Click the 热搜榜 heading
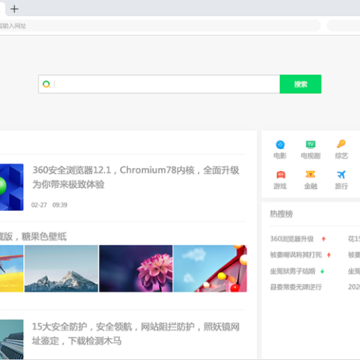 281,214
